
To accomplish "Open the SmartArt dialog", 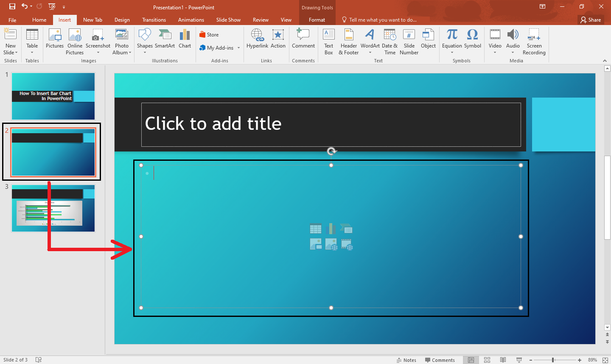I will [165, 41].
